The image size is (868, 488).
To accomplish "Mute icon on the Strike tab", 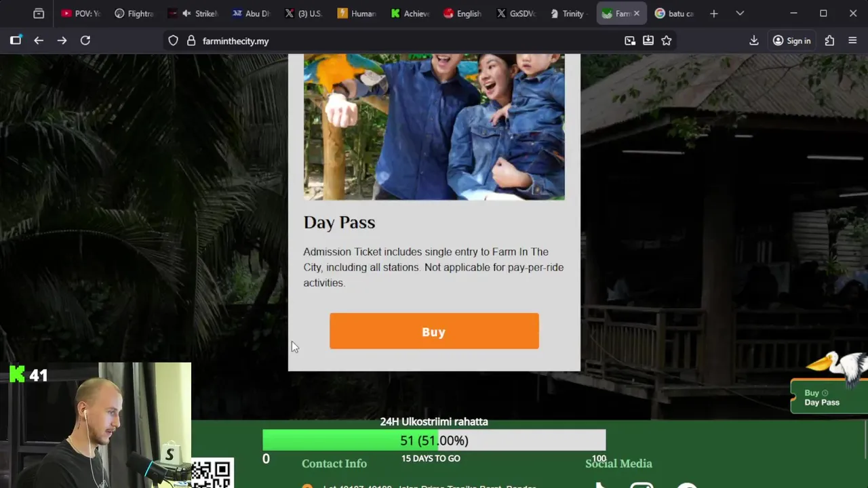I will coord(186,14).
